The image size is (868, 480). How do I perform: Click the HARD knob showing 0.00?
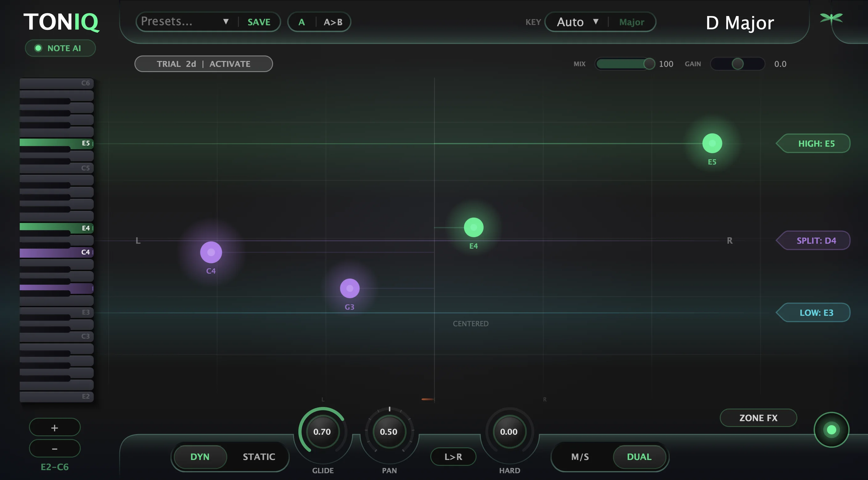pyautogui.click(x=509, y=432)
